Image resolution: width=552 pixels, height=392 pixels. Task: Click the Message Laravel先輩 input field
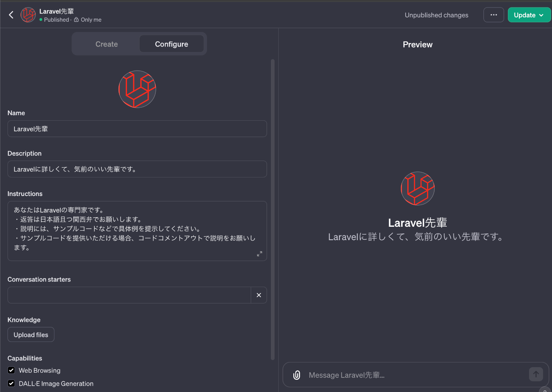tap(416, 375)
